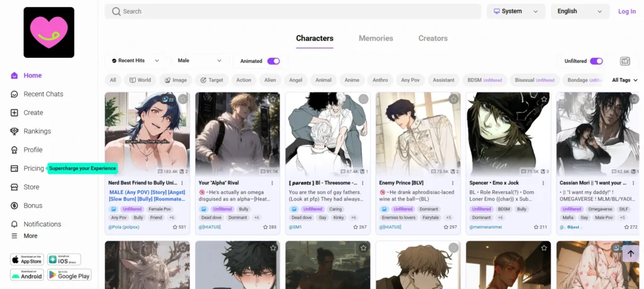This screenshot has width=644, height=289.
Task: Favorite Your "Alpha" Rival card star
Action: pyautogui.click(x=273, y=99)
